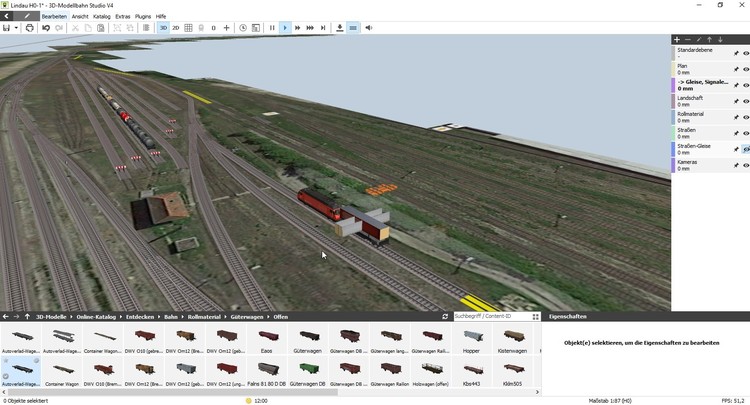This screenshot has width=750, height=405.
Task: Toggle catalog grid view icon
Action: coord(536,317)
